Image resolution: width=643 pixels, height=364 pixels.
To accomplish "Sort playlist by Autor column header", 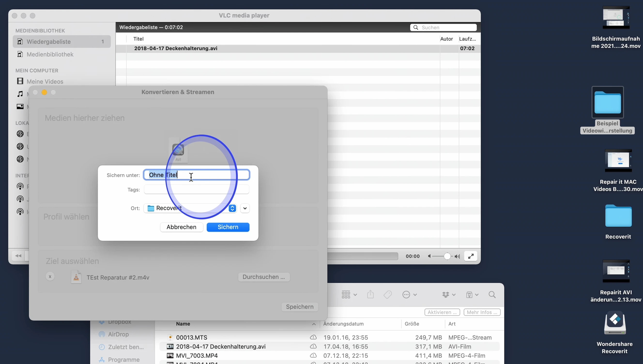I will click(447, 39).
